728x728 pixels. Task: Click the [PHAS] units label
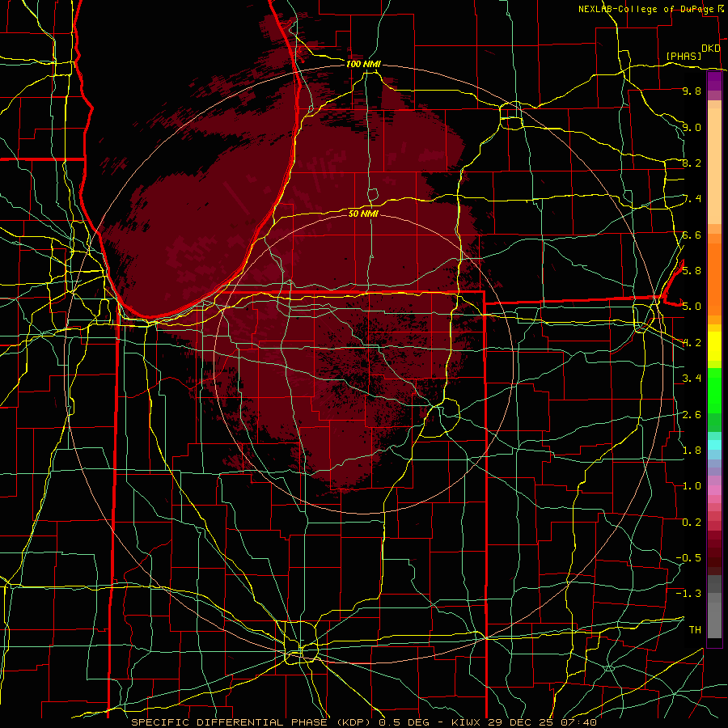[x=684, y=56]
